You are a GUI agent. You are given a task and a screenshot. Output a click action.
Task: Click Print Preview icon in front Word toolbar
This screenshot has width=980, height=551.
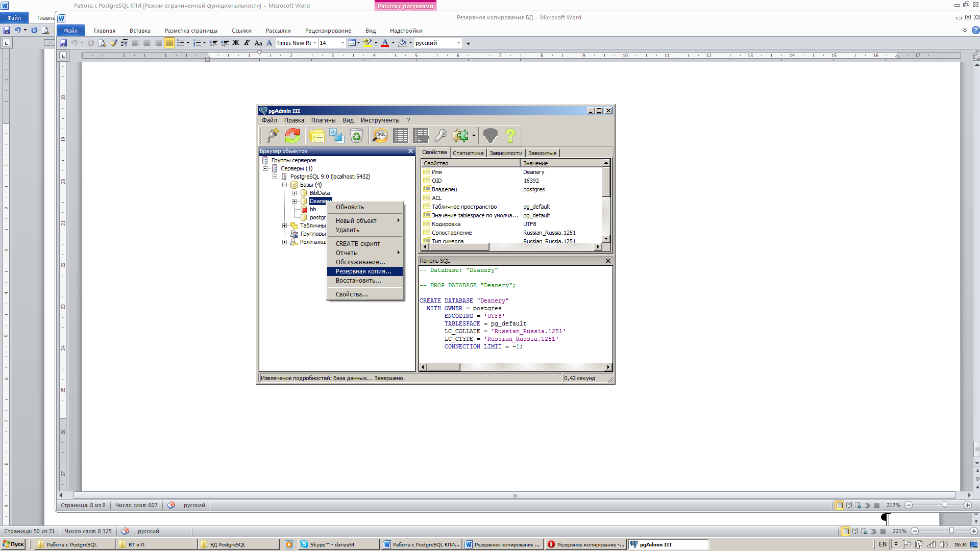click(x=102, y=43)
